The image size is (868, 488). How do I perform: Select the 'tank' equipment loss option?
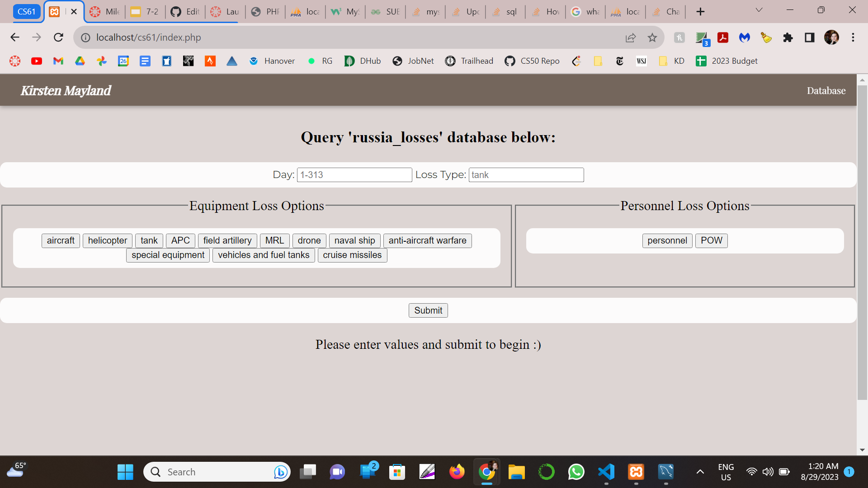tap(148, 240)
